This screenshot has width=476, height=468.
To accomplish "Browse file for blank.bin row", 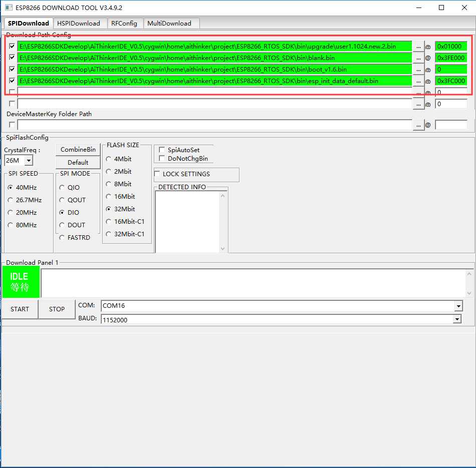I will tap(418, 58).
